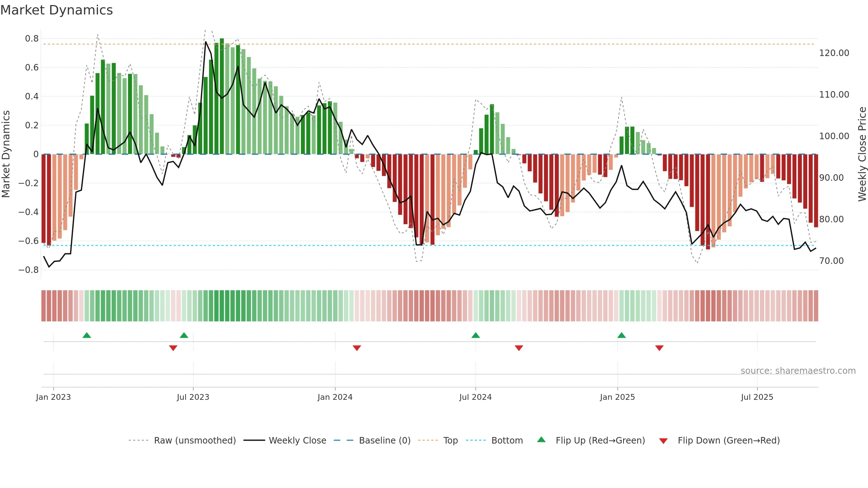This screenshot has width=868, height=488.
Task: Click the −0.2 left axis tick
Action: [x=29, y=183]
